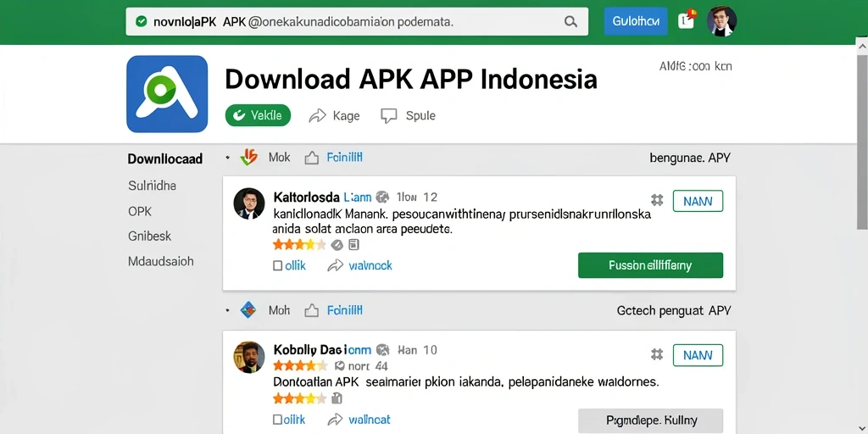The height and width of the screenshot is (434, 868).
Task: Click the green Fussbn eilliffarny button
Action: 650,265
